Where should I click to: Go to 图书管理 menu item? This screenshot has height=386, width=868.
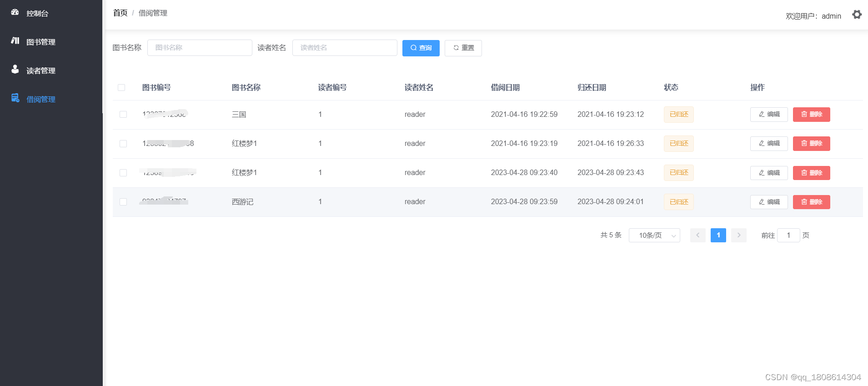click(x=41, y=42)
